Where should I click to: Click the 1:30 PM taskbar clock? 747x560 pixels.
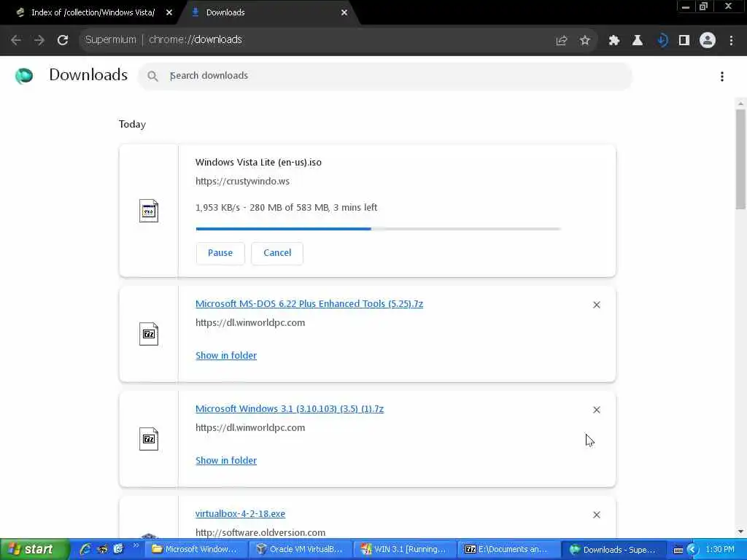pos(720,550)
